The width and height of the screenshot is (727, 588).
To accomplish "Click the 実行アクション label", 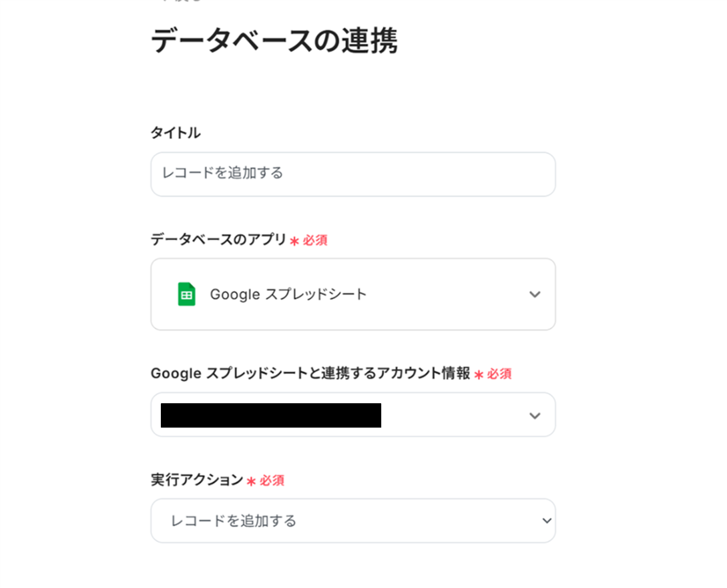I will 197,480.
